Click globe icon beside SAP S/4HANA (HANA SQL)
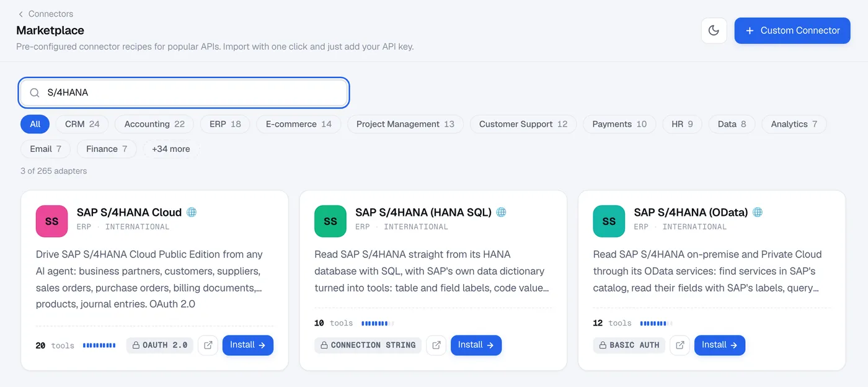The image size is (868, 387). (x=502, y=212)
